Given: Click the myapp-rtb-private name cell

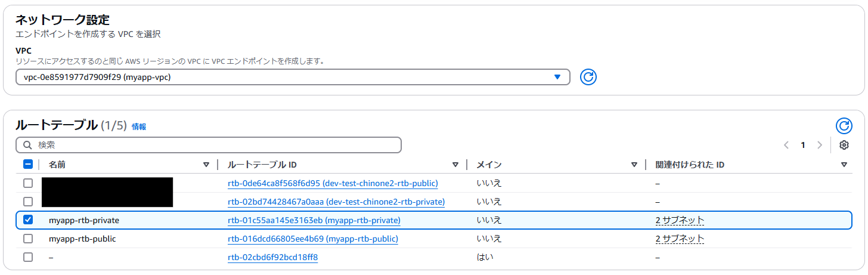Looking at the screenshot, I should pos(84,220).
